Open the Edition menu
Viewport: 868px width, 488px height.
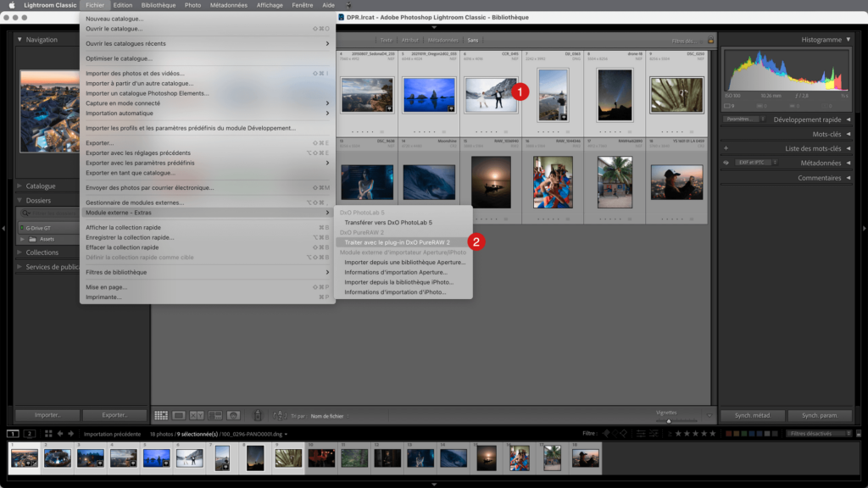(122, 5)
